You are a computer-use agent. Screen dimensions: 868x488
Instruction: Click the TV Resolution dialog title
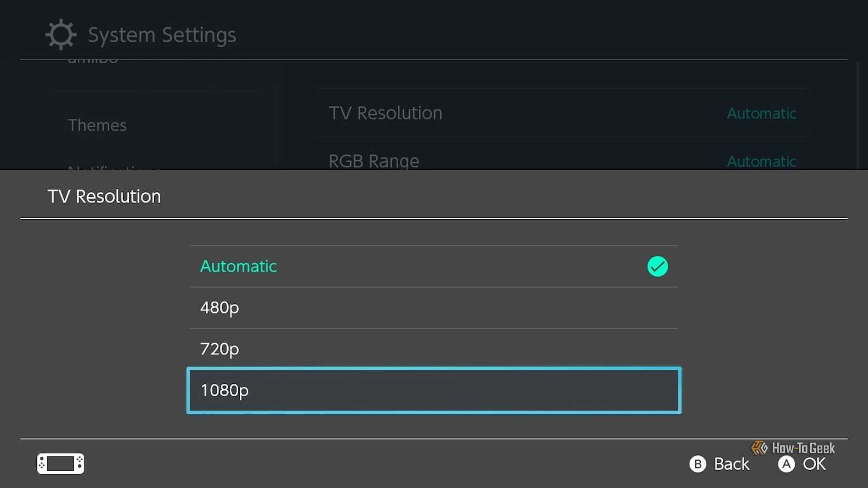point(104,196)
